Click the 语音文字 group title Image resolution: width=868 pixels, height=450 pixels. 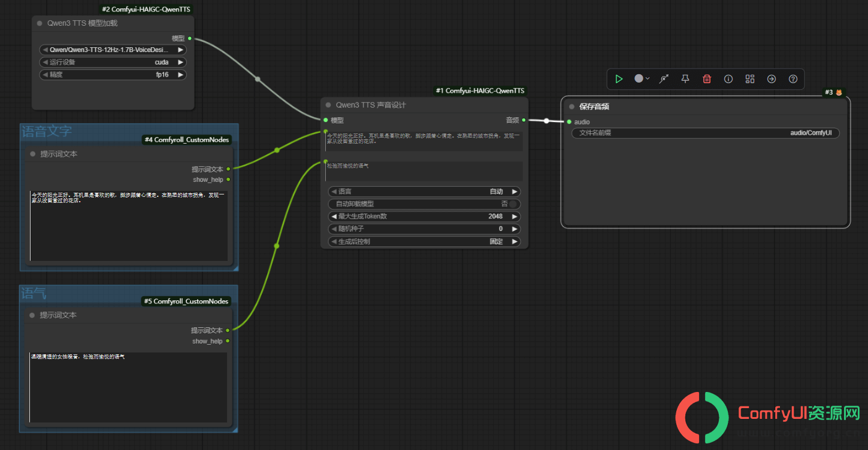pos(47,132)
